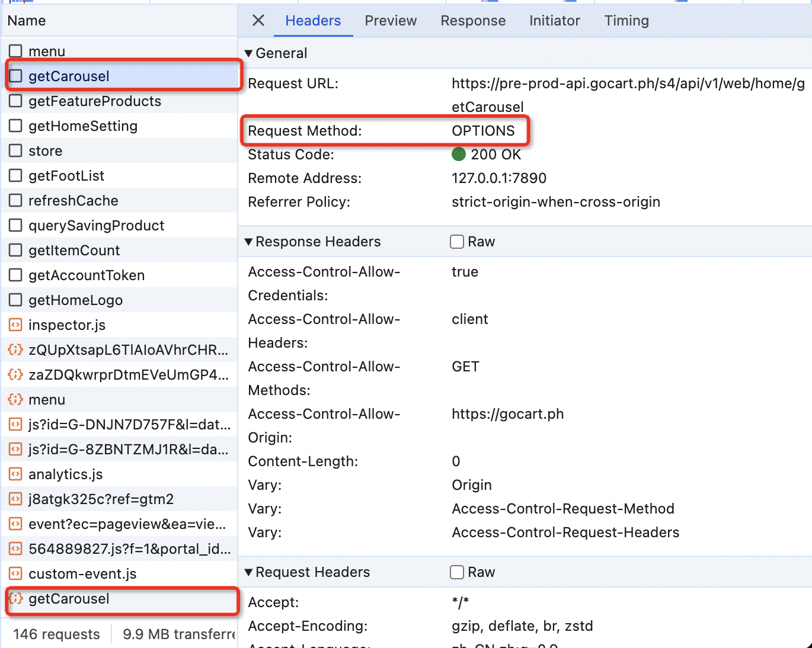
Task: Click script icon beside inspector.js
Action: (15, 325)
